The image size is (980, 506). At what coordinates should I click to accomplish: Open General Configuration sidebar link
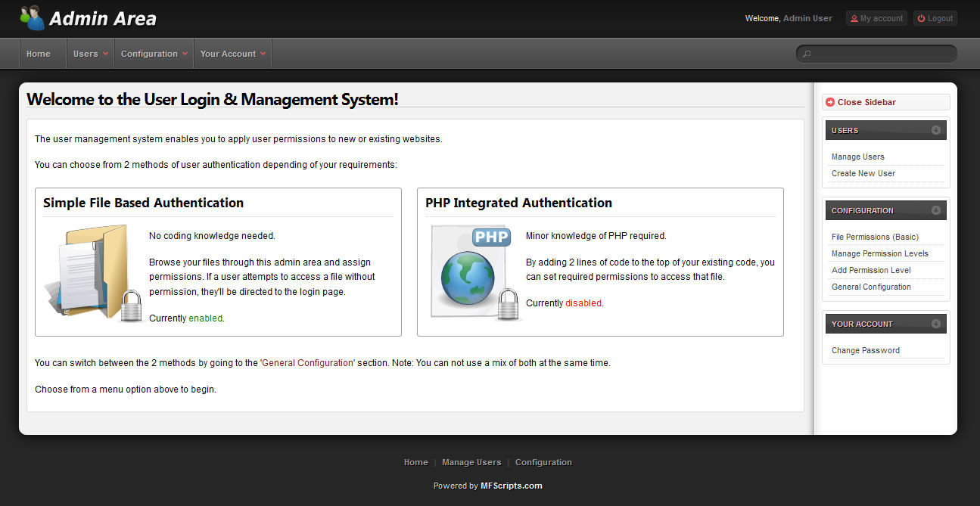point(871,287)
